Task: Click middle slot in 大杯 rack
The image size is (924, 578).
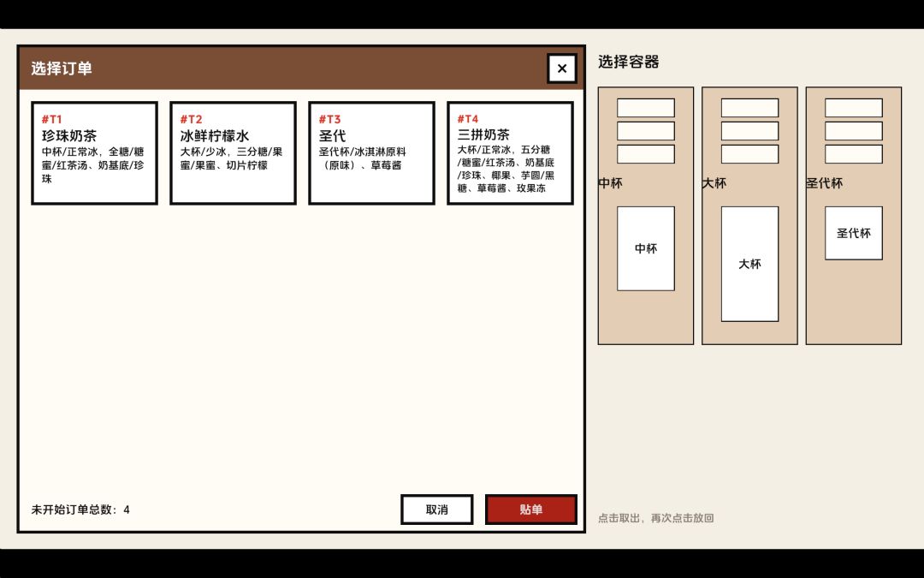Action: (749, 131)
